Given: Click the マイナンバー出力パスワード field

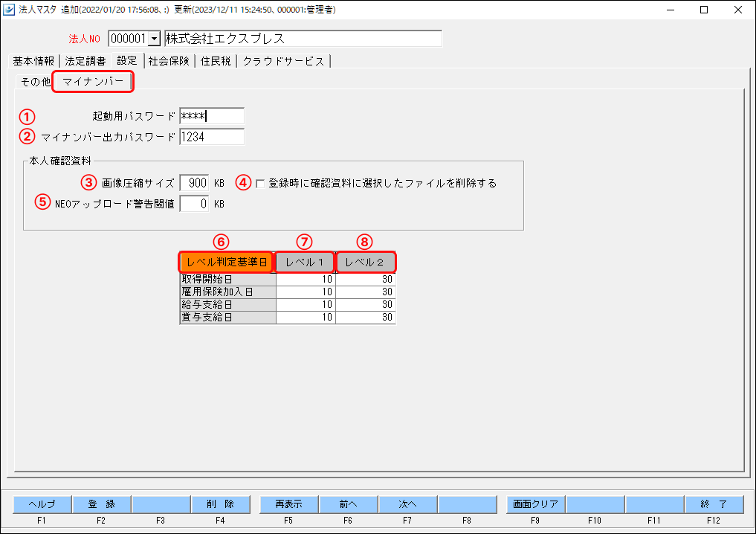Looking at the screenshot, I should click(212, 137).
